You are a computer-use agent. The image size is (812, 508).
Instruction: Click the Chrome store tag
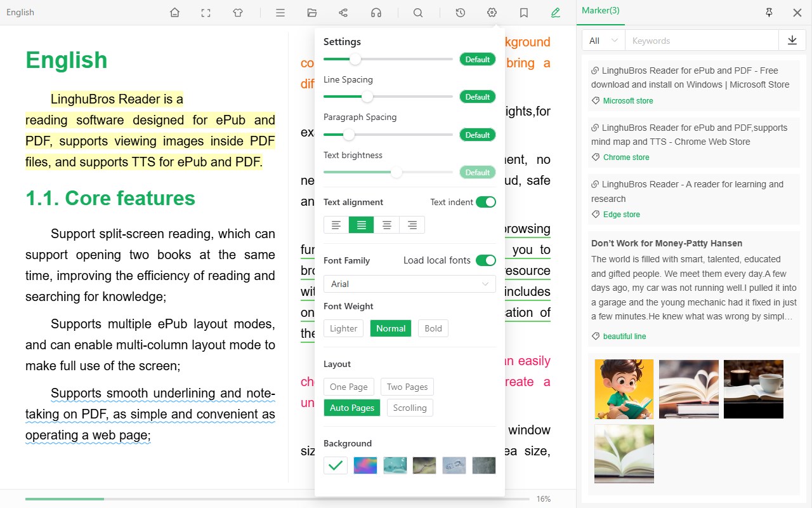coord(626,157)
